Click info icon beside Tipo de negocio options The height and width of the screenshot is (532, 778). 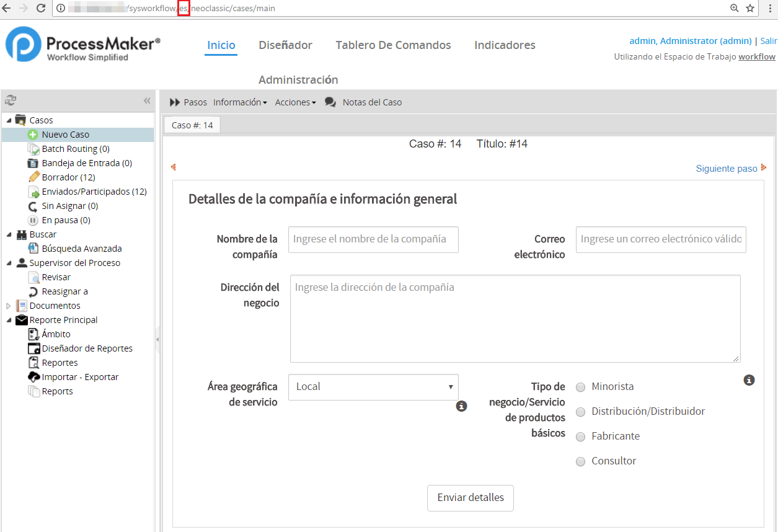(x=749, y=380)
